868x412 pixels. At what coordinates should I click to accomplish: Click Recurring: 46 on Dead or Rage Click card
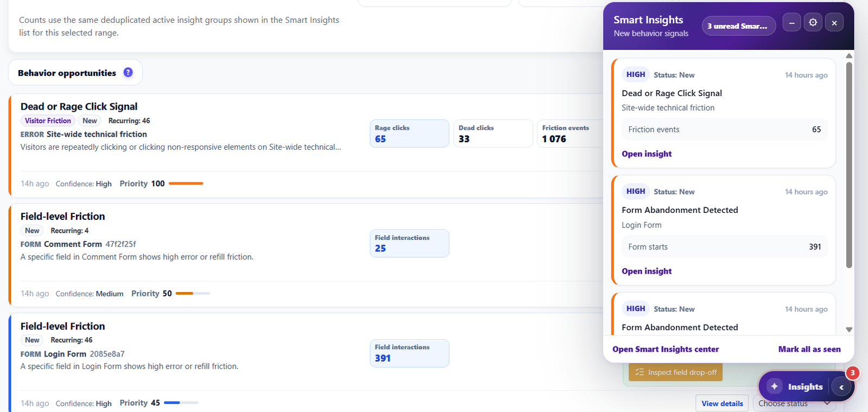(129, 121)
